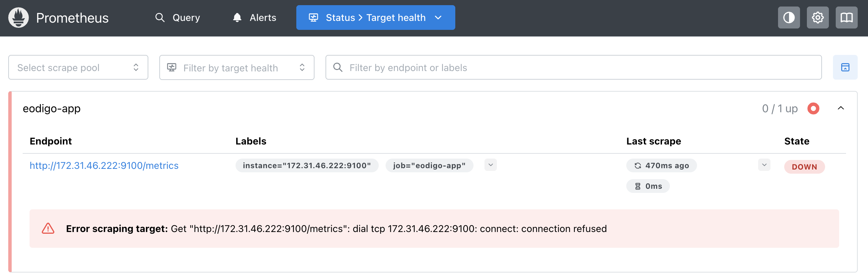Viewport: 868px width, 278px height.
Task: Open the 172.31.46.222:9100/metrics endpoint link
Action: click(x=104, y=165)
